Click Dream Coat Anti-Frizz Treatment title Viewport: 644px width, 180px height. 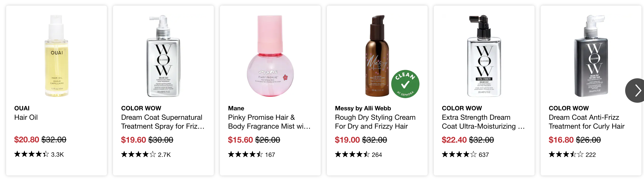click(x=586, y=122)
